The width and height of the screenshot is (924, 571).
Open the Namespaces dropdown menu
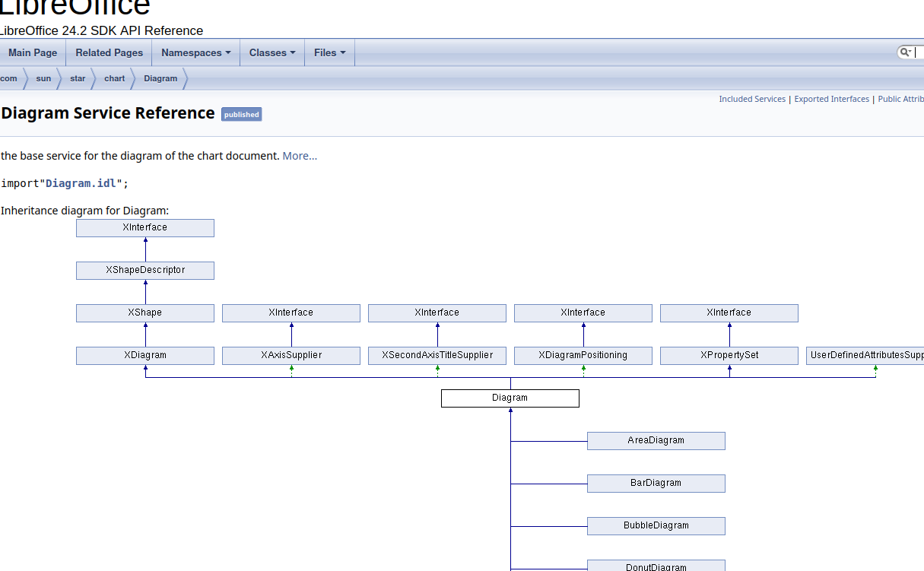(x=195, y=52)
